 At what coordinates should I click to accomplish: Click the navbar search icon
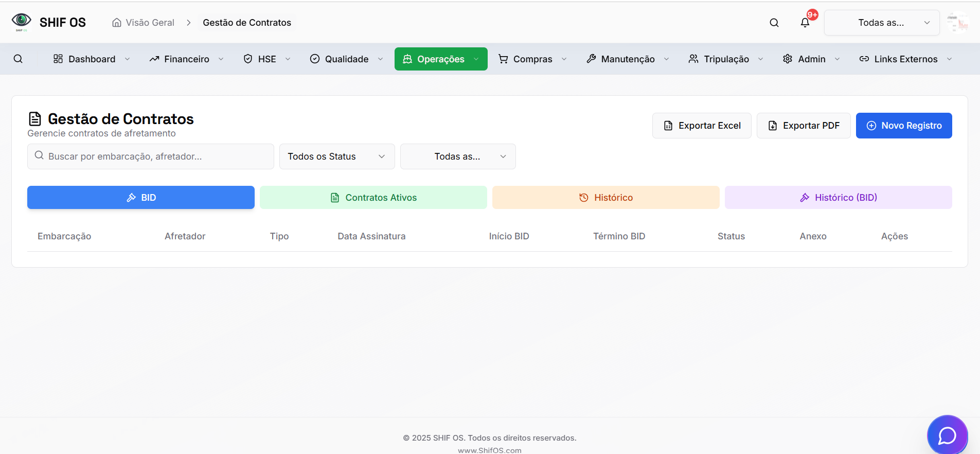pos(18,59)
